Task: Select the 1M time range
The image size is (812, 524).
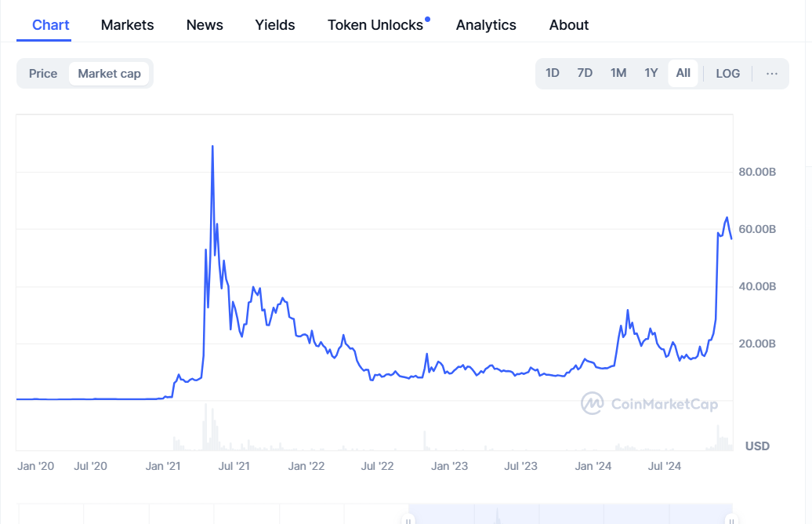Action: tap(618, 74)
